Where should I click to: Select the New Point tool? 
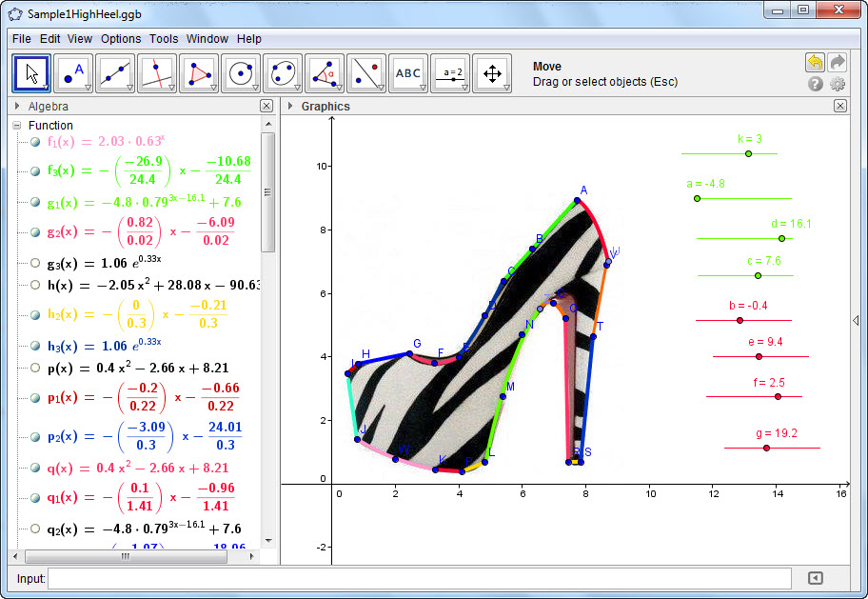pos(73,73)
